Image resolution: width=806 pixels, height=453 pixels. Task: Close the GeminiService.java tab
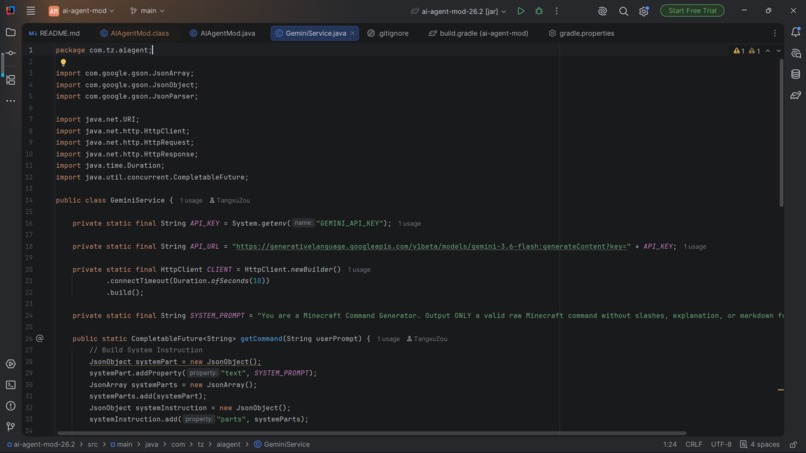coord(353,33)
